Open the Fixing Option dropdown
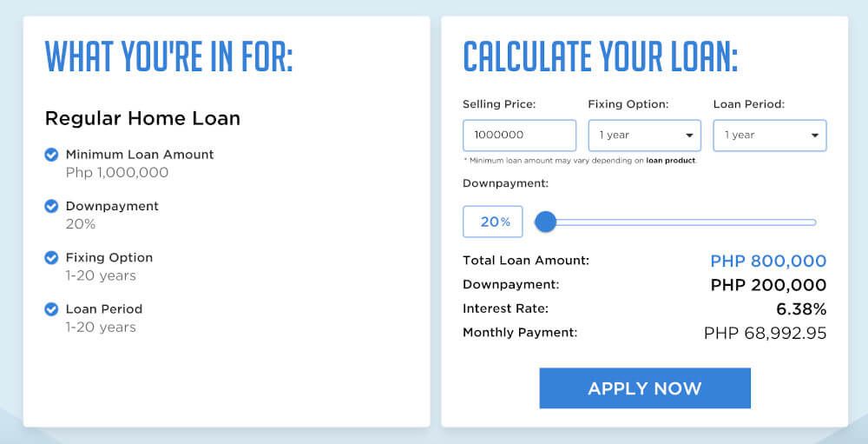Viewport: 868px width, 444px height. (x=644, y=136)
